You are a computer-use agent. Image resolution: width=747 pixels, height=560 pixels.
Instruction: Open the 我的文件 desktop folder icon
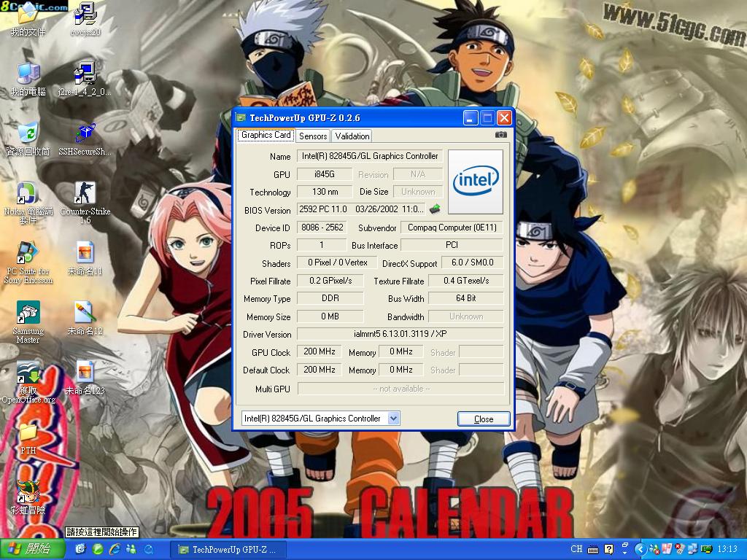point(28,15)
